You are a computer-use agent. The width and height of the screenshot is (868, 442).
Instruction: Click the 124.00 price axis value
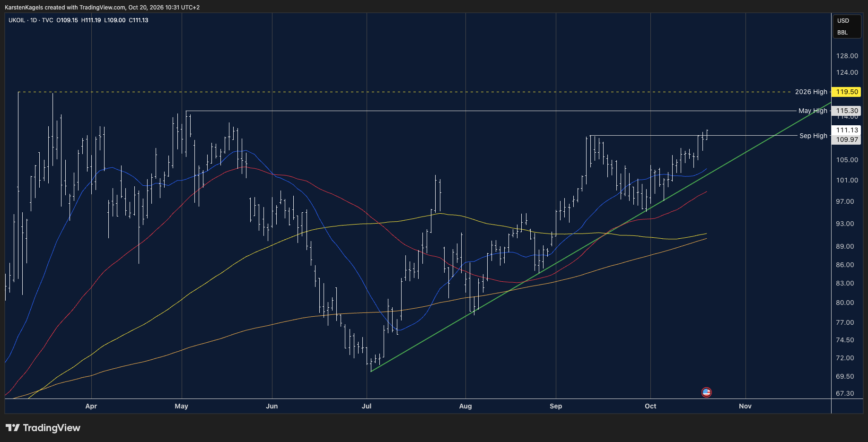point(847,72)
